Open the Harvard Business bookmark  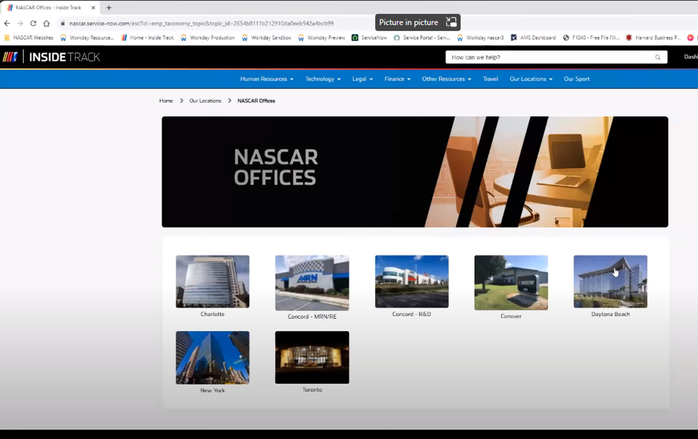(653, 38)
